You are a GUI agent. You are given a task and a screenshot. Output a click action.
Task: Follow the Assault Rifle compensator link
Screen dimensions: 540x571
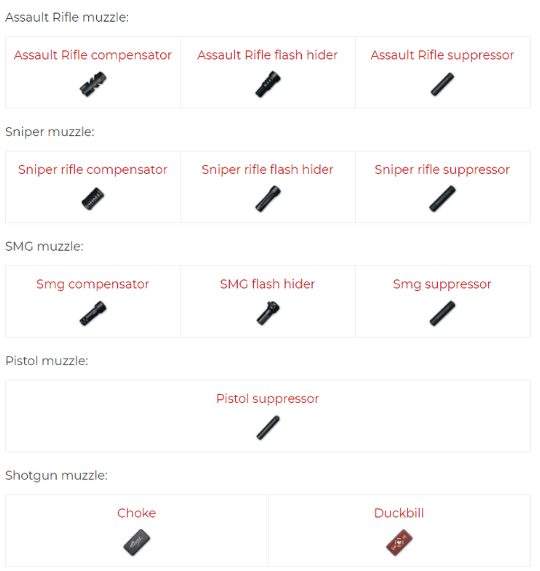pos(93,55)
